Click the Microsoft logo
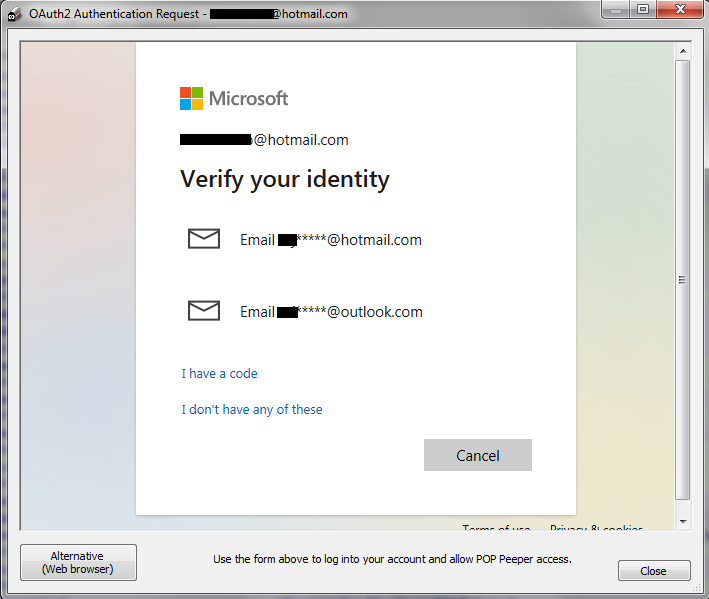Image resolution: width=709 pixels, height=599 pixels. (234, 99)
